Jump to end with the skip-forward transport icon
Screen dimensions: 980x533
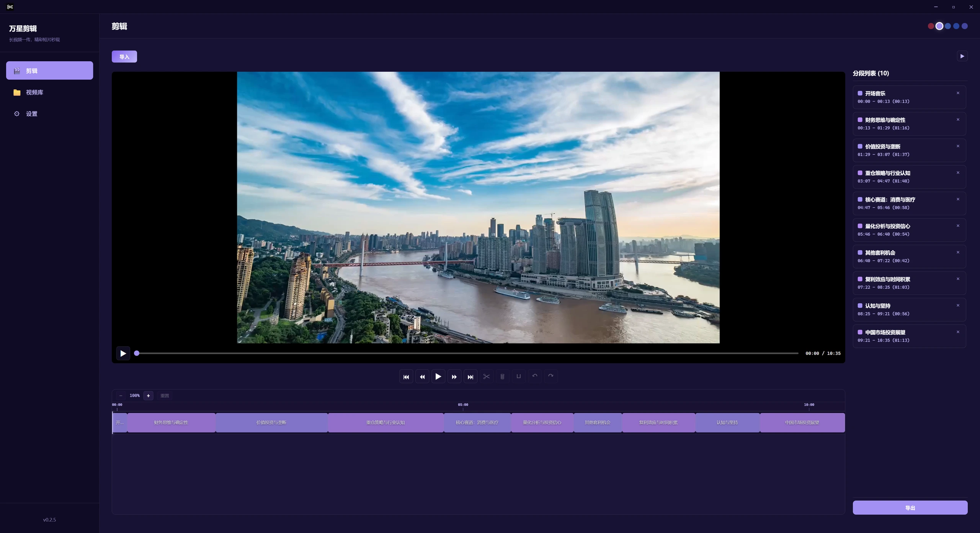coord(470,377)
